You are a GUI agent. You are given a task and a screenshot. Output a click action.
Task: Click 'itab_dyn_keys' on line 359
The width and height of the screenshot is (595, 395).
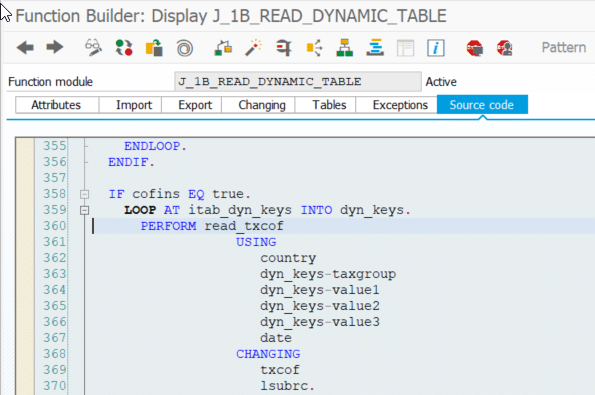(240, 210)
